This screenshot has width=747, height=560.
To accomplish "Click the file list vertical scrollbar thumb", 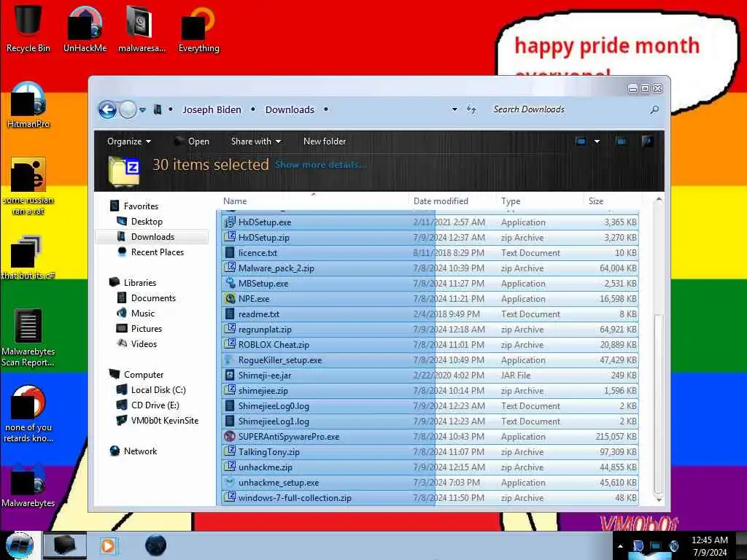I will [659, 404].
